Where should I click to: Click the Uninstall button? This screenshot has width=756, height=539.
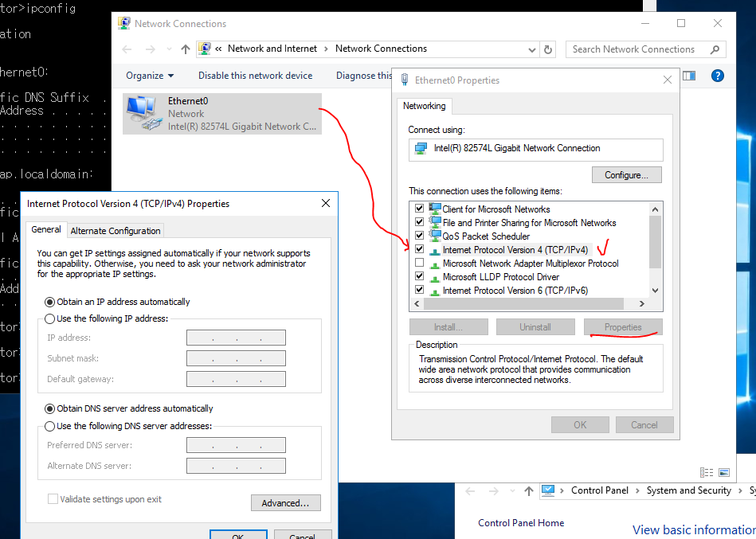(535, 327)
